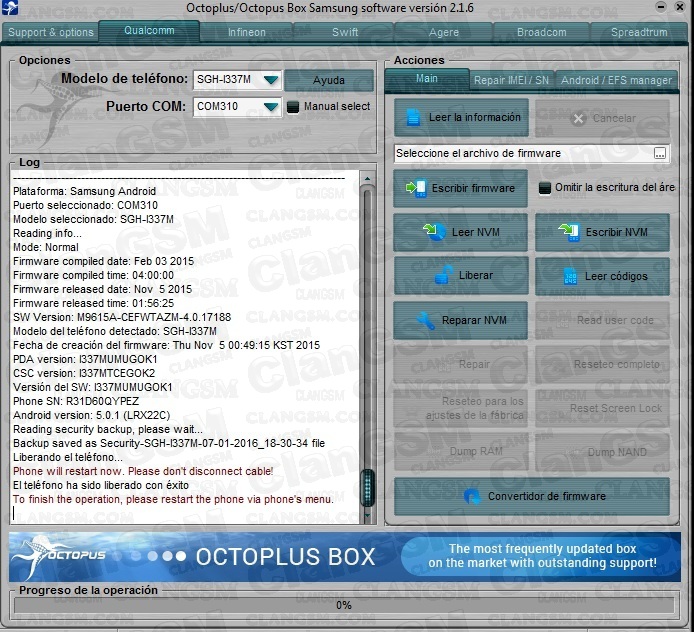Click log line 'Android version: 5.0.1 (LRX22C)'
694x632 pixels.
click(x=92, y=416)
